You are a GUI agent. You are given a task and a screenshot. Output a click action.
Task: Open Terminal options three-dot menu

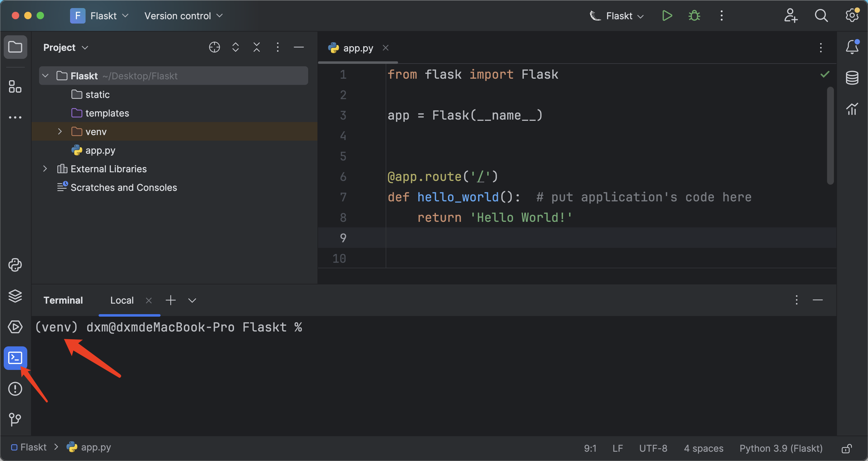pyautogui.click(x=797, y=300)
